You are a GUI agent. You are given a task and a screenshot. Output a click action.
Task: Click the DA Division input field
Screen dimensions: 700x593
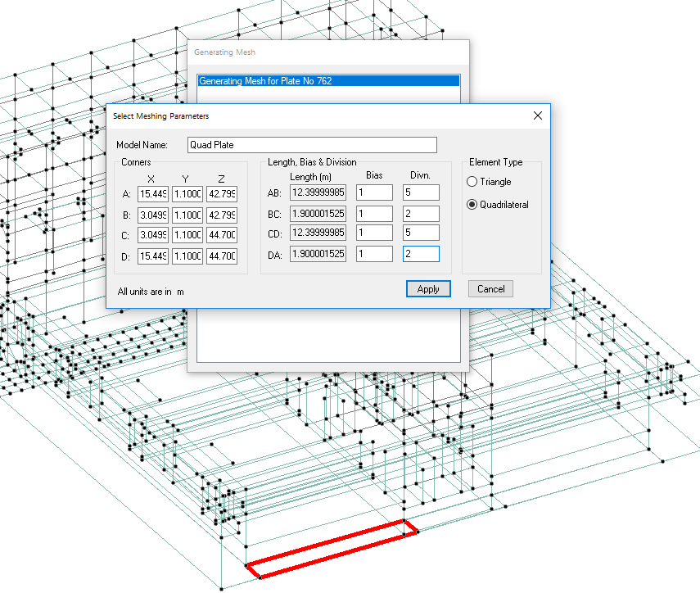click(421, 255)
